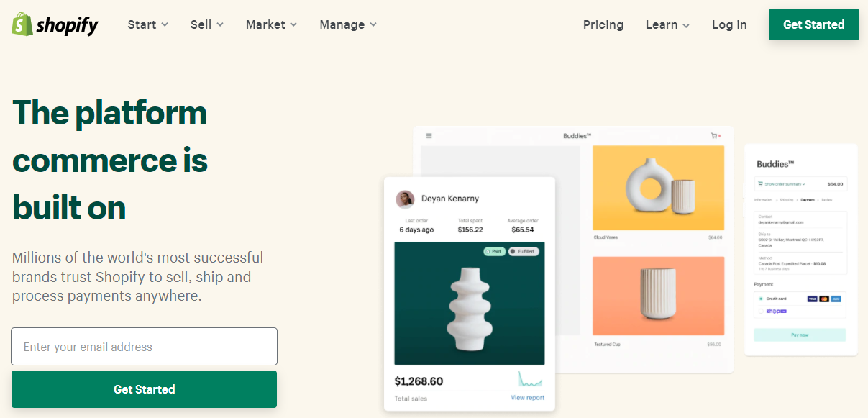Image resolution: width=868 pixels, height=418 pixels.
Task: Expand Show order summary
Action: 785,184
